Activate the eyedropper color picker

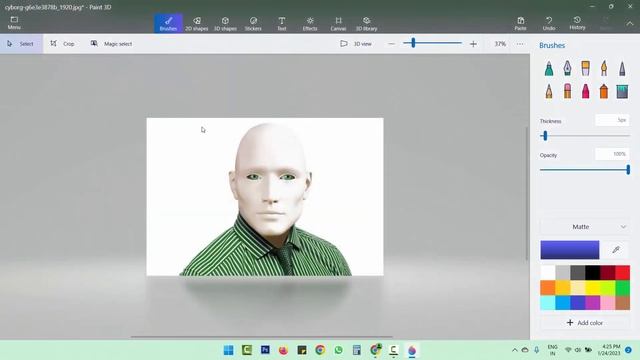click(616, 250)
